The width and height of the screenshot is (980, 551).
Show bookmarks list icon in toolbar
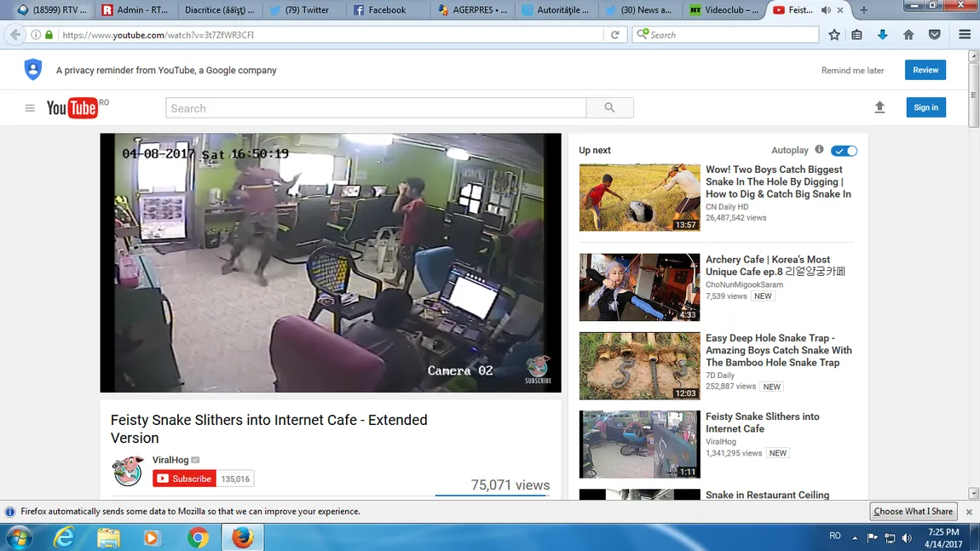coord(857,35)
